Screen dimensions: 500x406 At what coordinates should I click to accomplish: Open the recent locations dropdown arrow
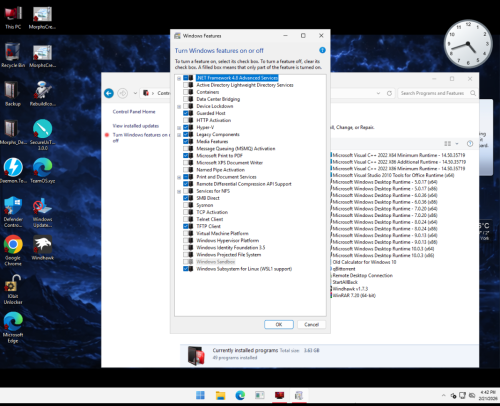coord(135,93)
